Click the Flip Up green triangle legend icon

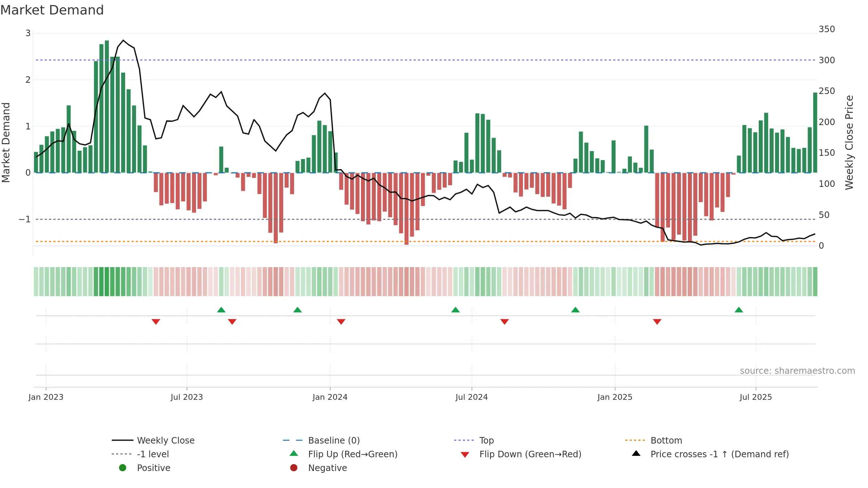294,453
